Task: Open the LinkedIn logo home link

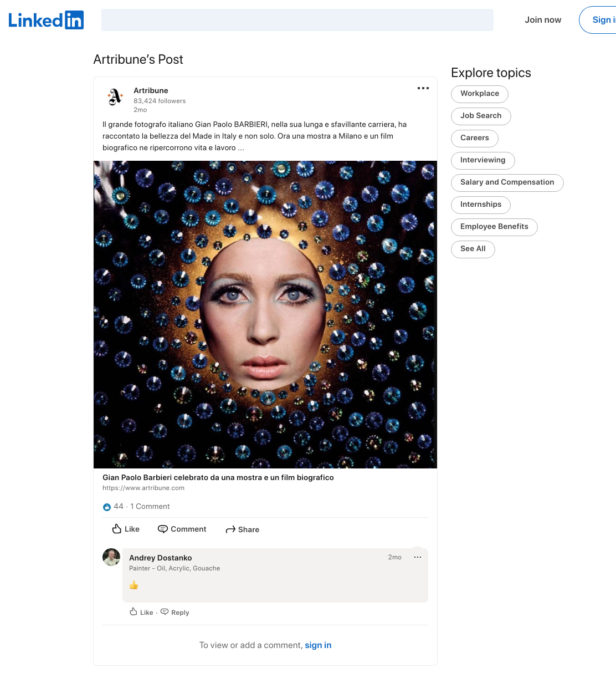Action: 46,20
